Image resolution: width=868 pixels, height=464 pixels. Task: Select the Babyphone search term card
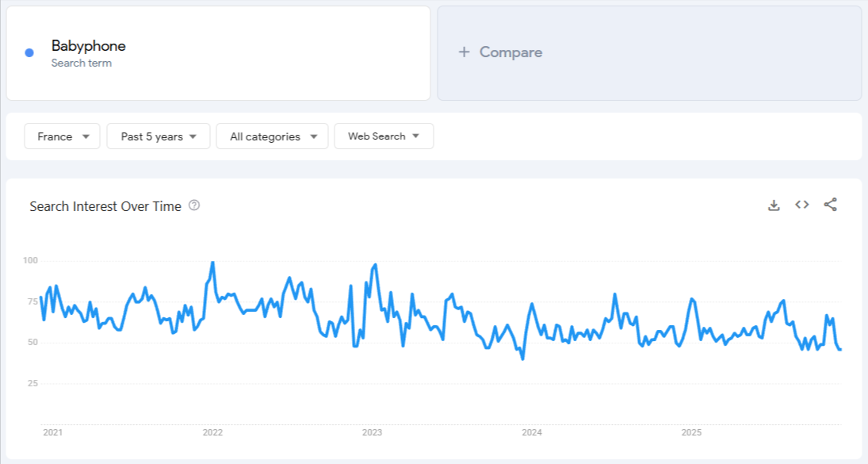(x=218, y=52)
